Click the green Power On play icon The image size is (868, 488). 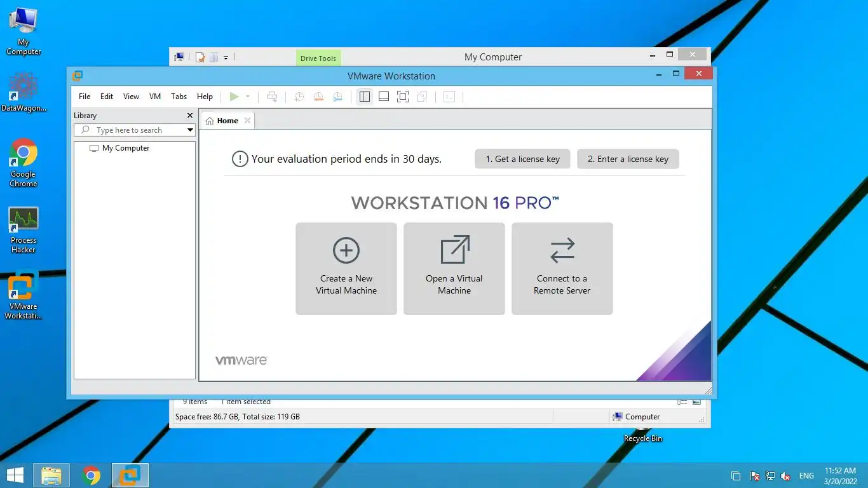[234, 97]
